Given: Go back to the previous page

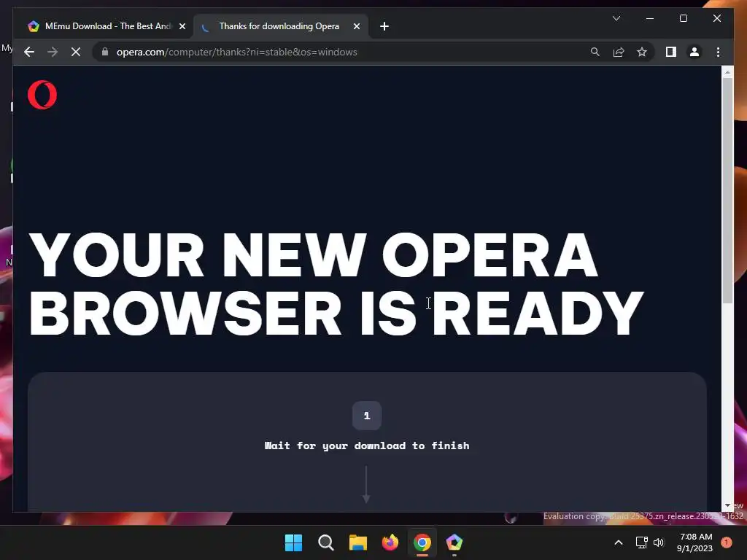Looking at the screenshot, I should [29, 52].
